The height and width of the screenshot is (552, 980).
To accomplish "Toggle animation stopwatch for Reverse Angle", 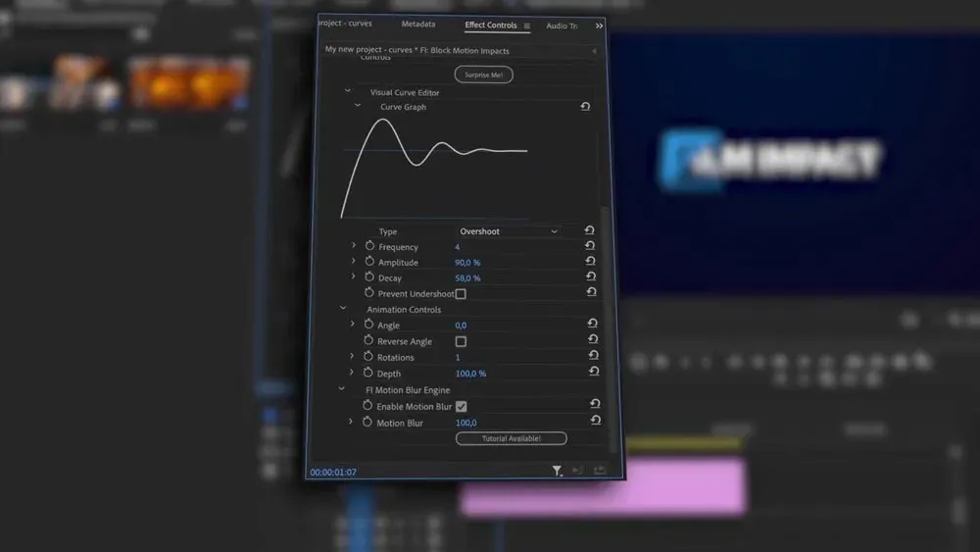I will 368,340.
